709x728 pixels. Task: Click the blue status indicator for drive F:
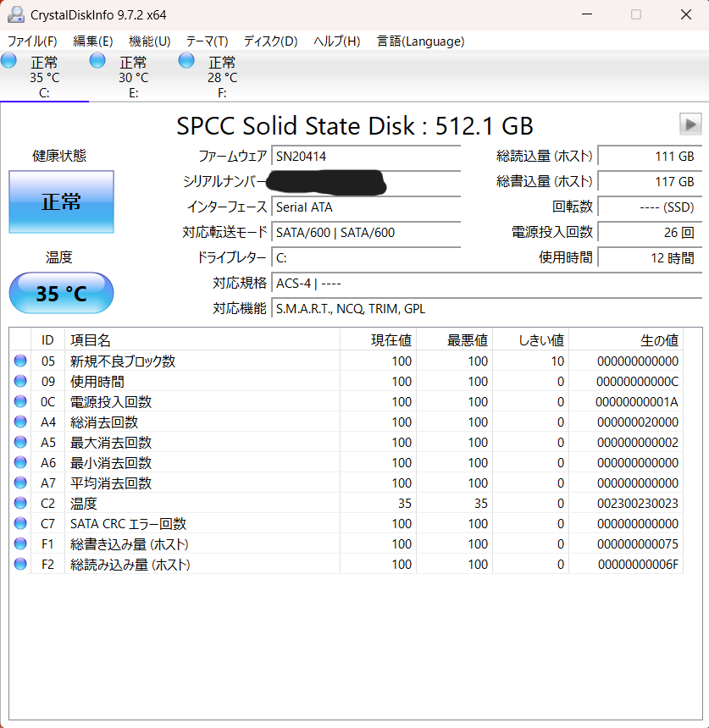(x=186, y=60)
